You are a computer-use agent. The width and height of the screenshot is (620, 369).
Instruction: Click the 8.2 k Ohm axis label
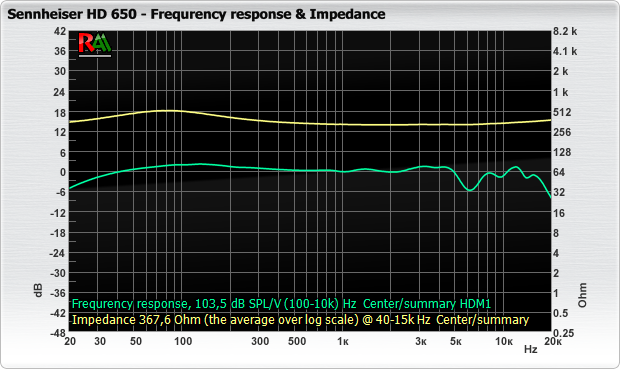tap(565, 31)
